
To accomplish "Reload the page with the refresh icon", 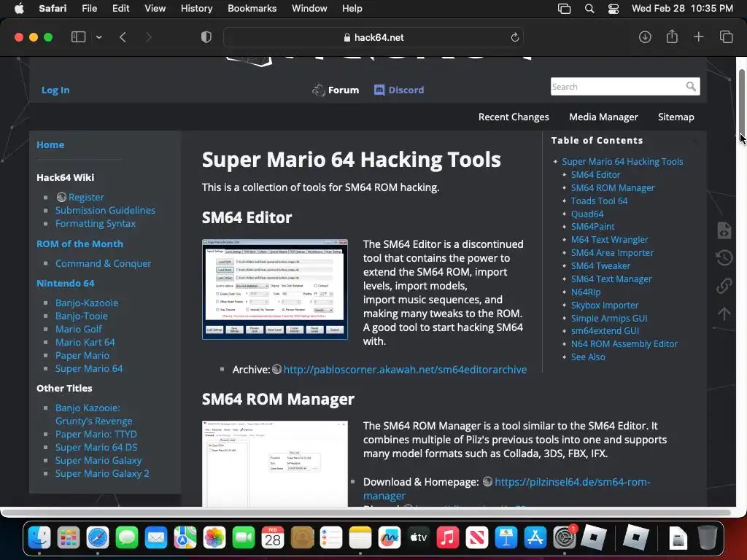I will pyautogui.click(x=514, y=37).
